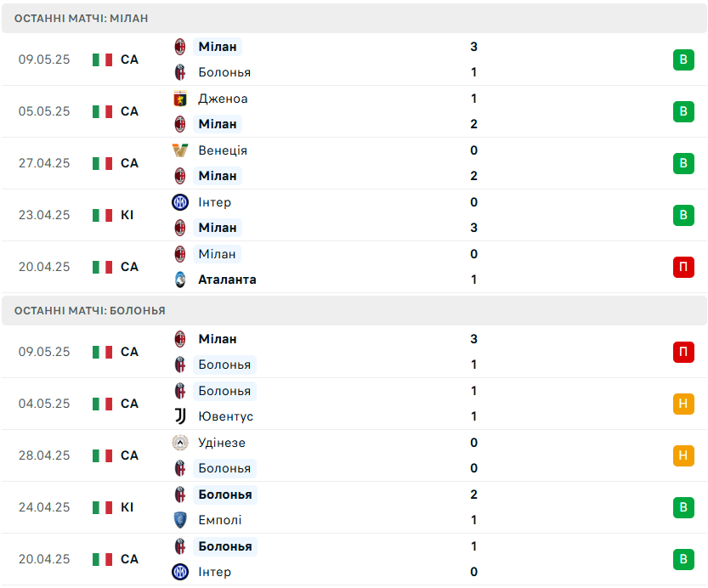Open the Удінезе team link

point(222,443)
